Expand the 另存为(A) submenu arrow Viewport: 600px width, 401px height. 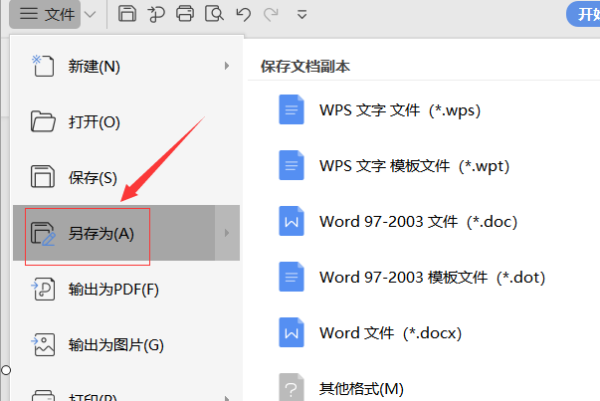click(x=227, y=233)
